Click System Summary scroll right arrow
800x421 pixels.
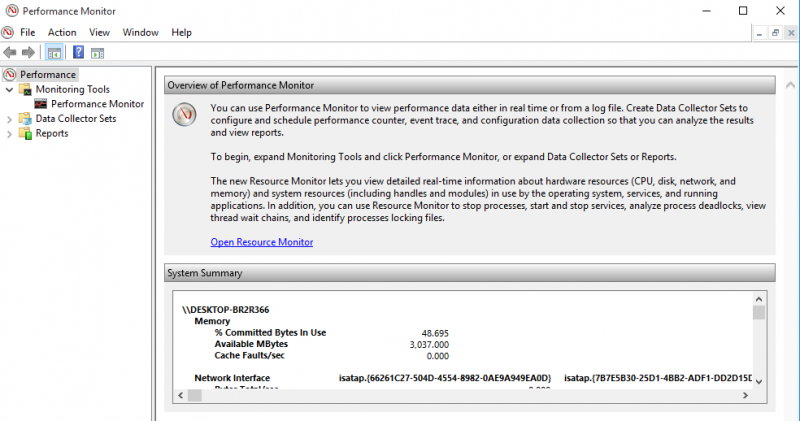point(745,395)
